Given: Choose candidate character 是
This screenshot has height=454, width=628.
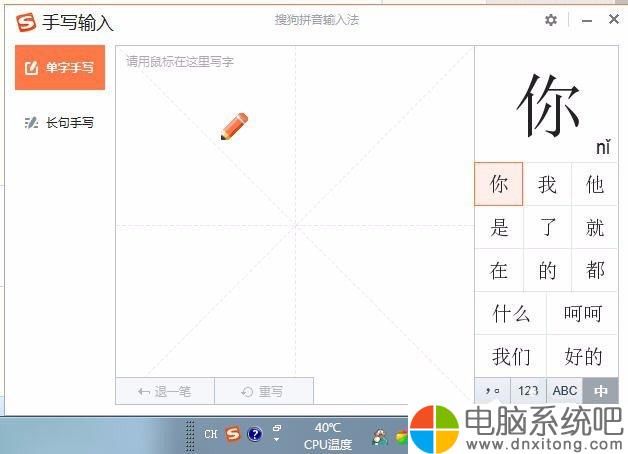Looking at the screenshot, I should (499, 227).
